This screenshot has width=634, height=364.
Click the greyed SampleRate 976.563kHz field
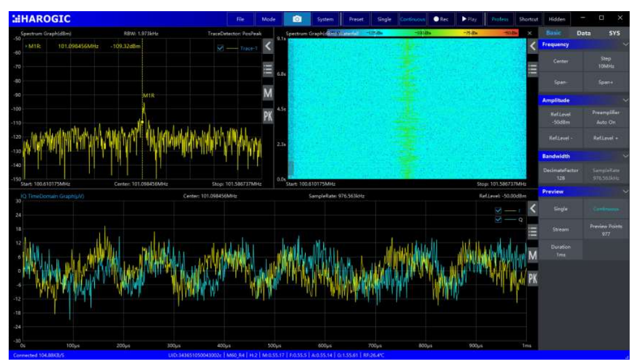click(605, 174)
